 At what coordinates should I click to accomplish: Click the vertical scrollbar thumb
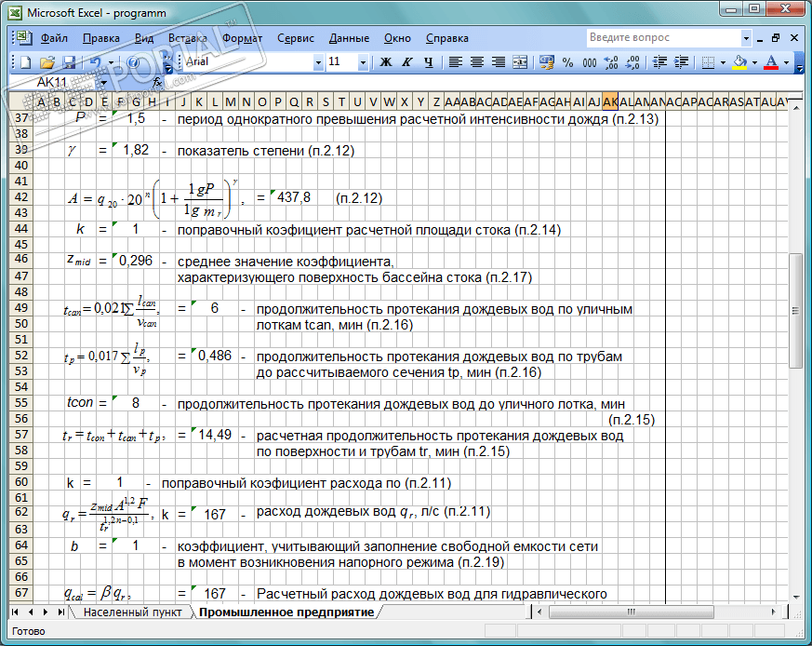tap(795, 311)
